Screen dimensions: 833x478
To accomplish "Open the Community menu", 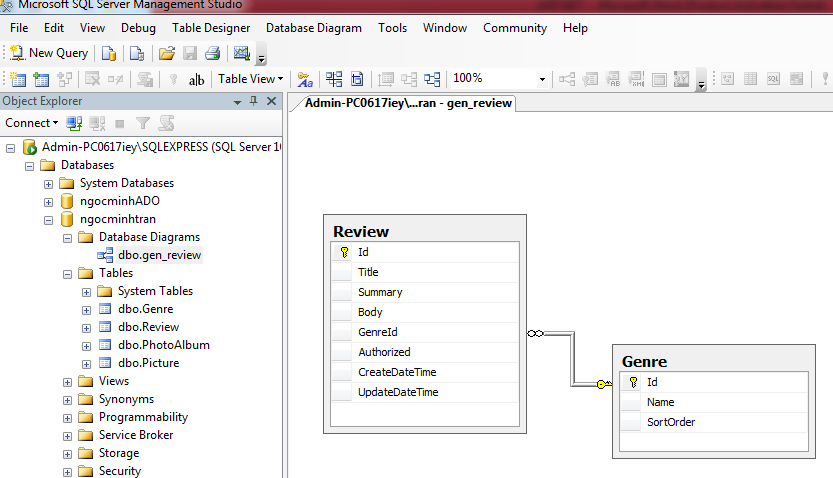I will click(515, 28).
